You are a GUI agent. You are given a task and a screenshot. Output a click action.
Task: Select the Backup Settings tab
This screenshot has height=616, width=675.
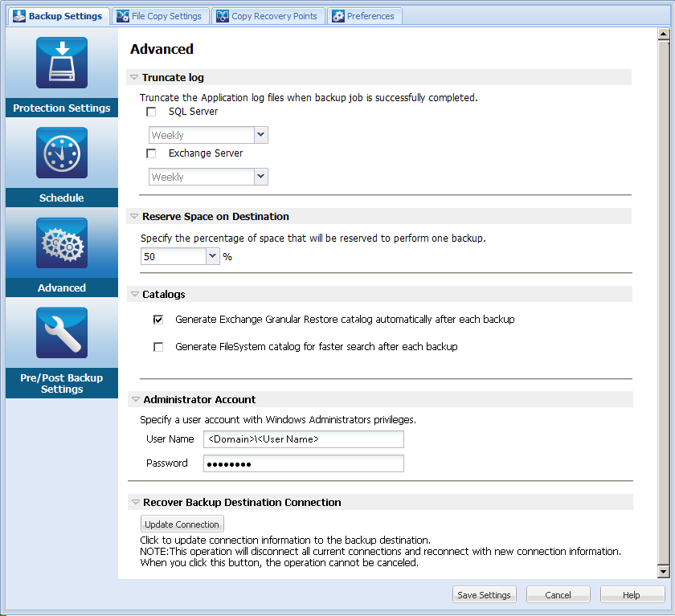click(59, 16)
